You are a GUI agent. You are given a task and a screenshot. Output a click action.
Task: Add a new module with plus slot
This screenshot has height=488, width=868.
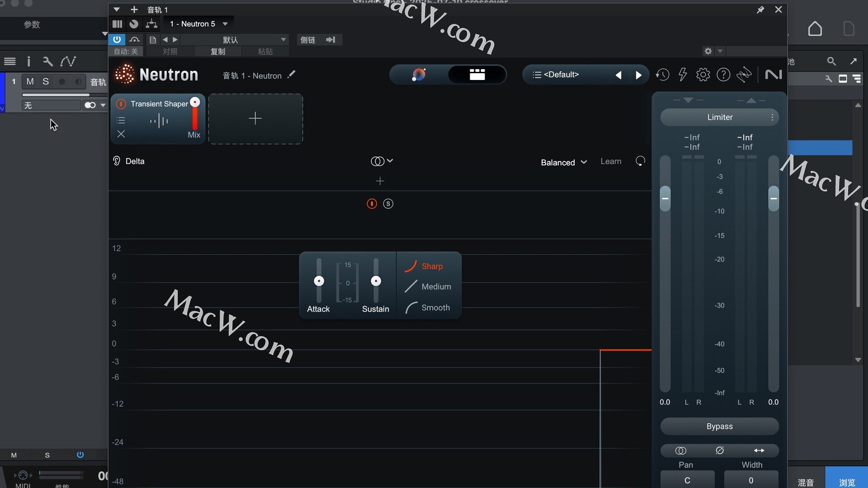pos(255,119)
